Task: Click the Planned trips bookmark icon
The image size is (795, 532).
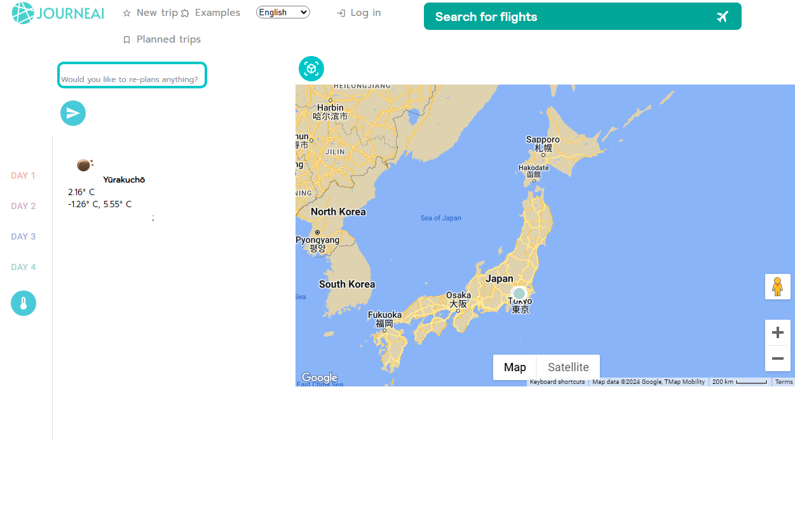Action: (x=126, y=40)
